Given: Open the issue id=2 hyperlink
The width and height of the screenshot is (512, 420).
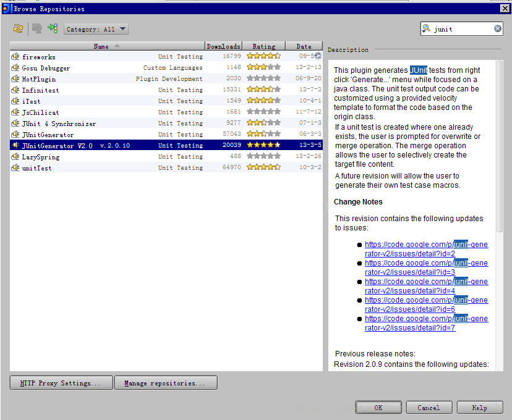Looking at the screenshot, I should pos(425,249).
